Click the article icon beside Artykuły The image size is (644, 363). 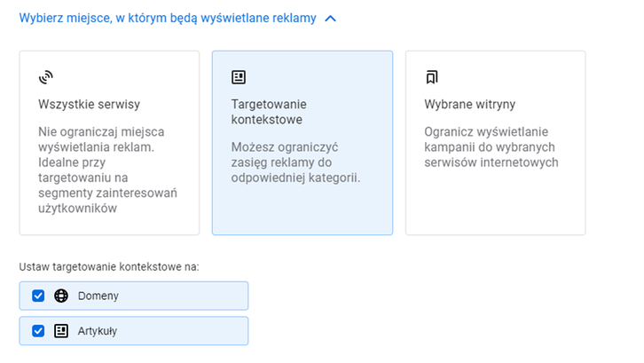tap(61, 331)
